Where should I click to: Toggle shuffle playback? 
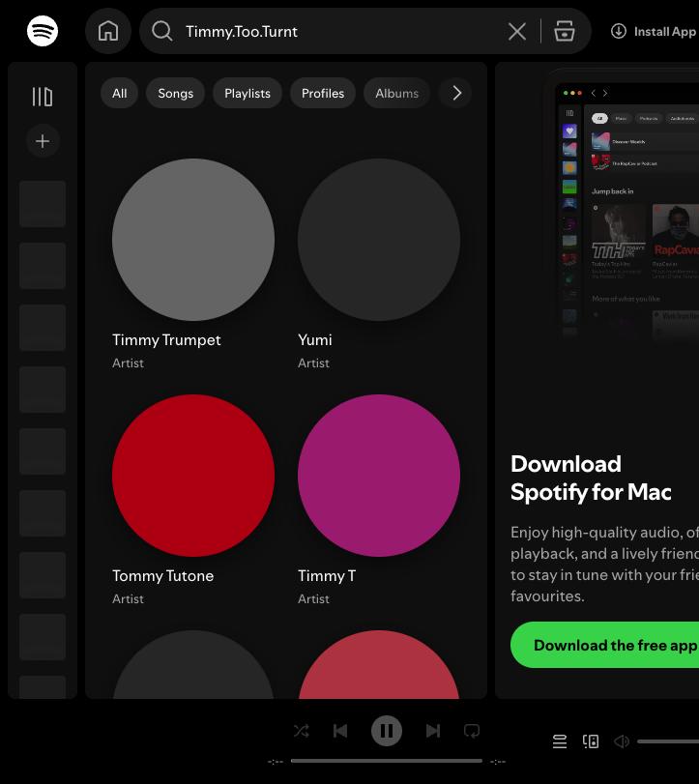click(x=302, y=731)
